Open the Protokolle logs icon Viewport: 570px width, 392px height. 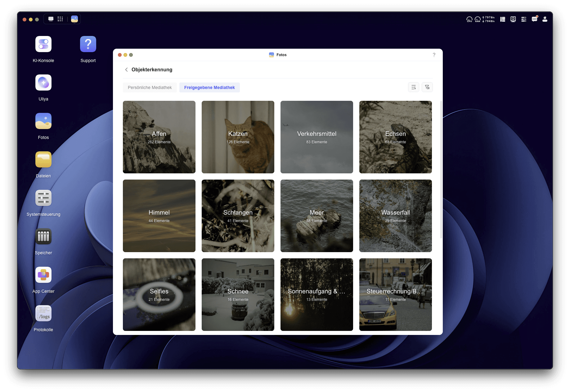[43, 313]
